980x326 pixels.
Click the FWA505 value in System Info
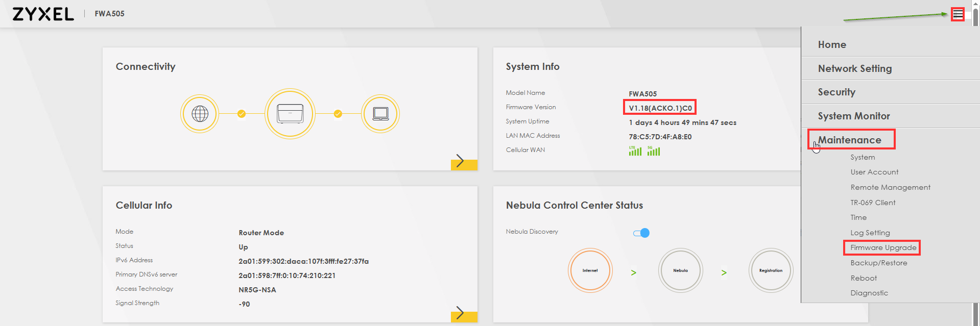643,94
